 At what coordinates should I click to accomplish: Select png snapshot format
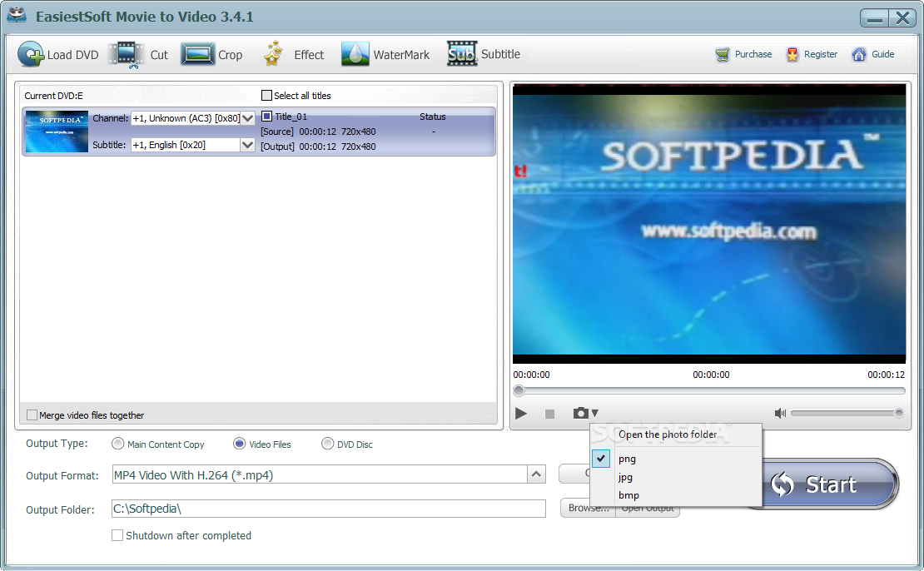pos(627,459)
